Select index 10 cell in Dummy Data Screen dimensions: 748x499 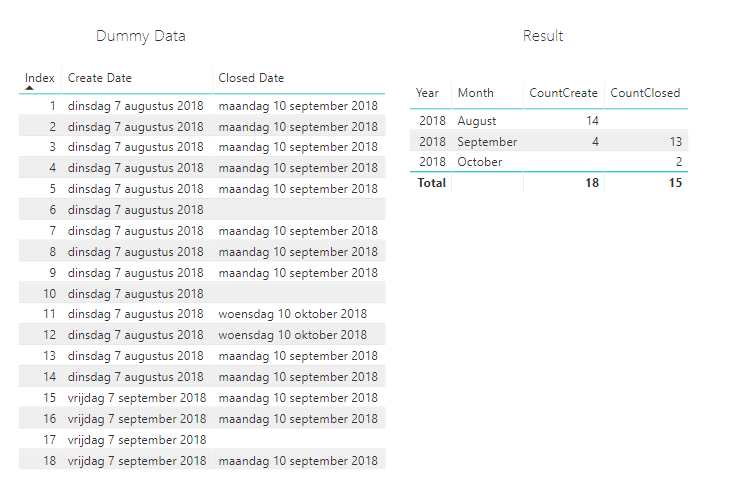coord(50,294)
